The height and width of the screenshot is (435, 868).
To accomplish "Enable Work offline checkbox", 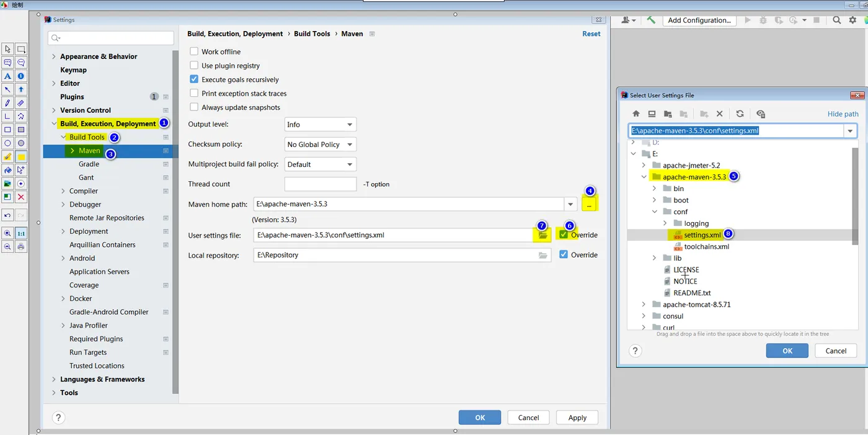I will click(x=194, y=52).
